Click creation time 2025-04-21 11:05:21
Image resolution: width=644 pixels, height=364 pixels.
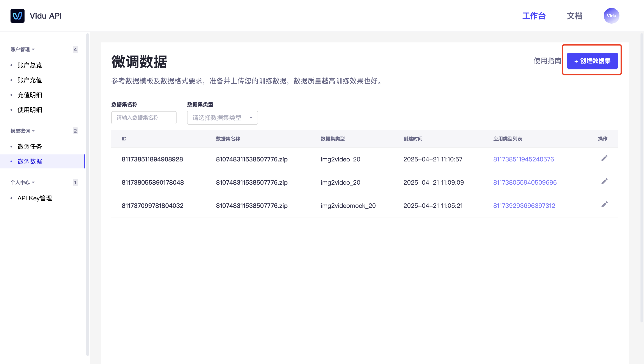(x=433, y=206)
